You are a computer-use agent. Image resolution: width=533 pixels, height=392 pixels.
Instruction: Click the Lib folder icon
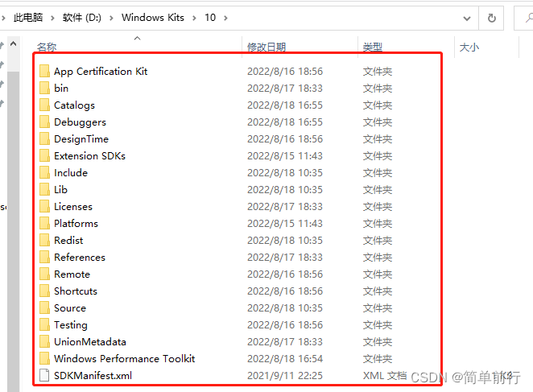(44, 189)
